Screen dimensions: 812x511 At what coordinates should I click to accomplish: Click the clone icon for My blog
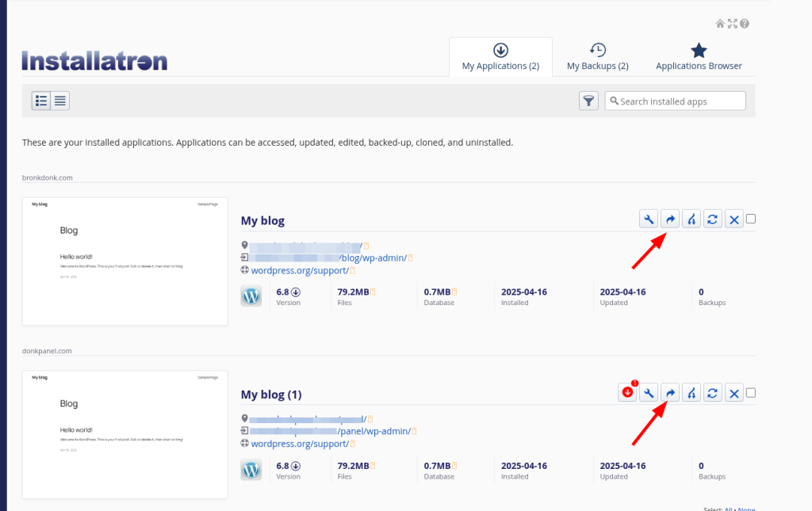click(691, 219)
